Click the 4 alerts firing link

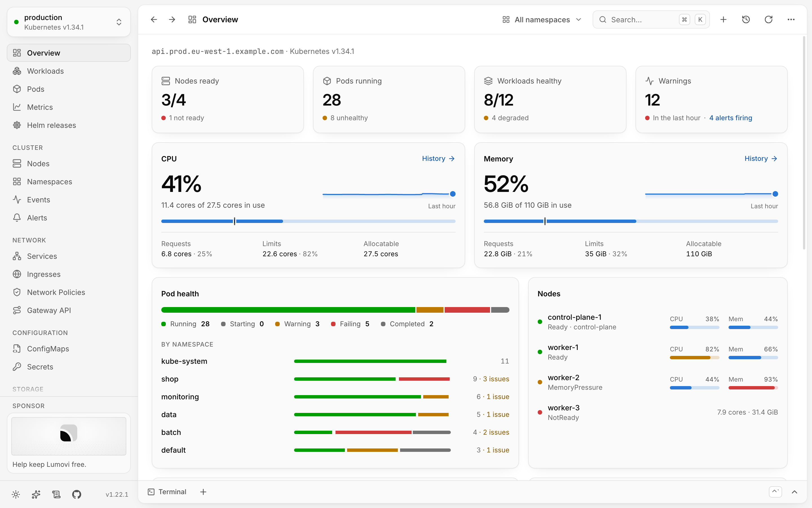pos(731,118)
